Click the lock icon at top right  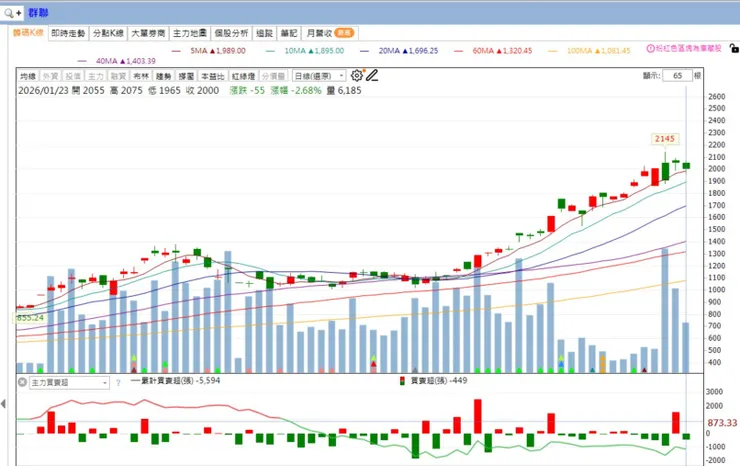pos(734,48)
